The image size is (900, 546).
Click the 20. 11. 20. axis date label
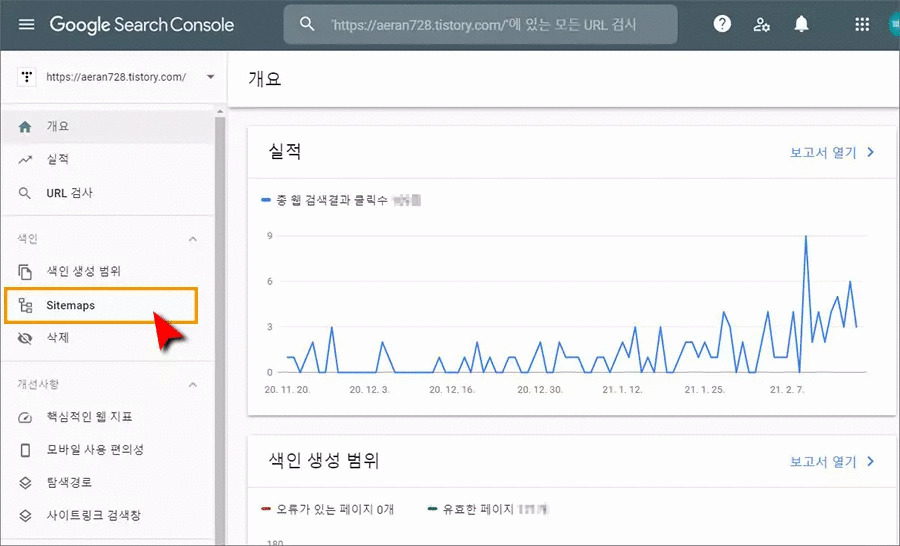[x=287, y=390]
